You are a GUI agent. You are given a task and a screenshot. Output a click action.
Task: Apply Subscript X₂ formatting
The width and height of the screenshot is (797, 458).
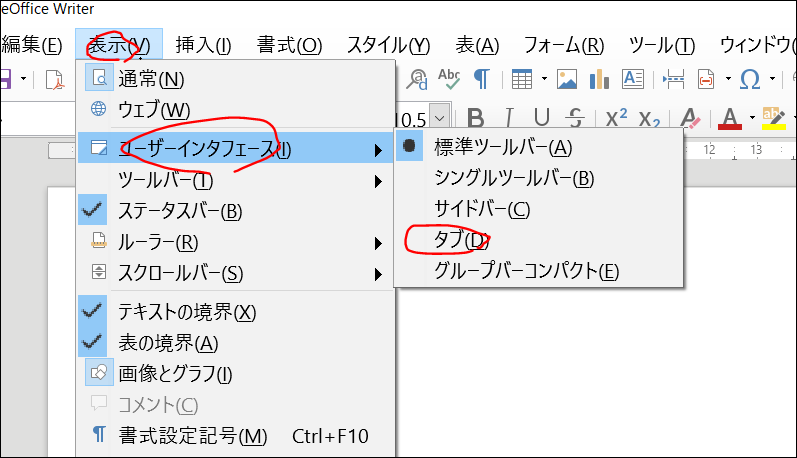tap(649, 119)
